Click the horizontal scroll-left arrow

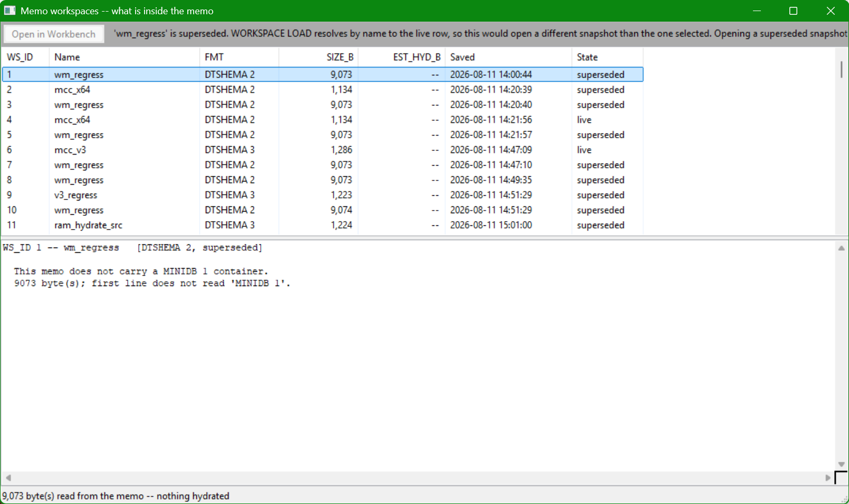pyautogui.click(x=8, y=478)
